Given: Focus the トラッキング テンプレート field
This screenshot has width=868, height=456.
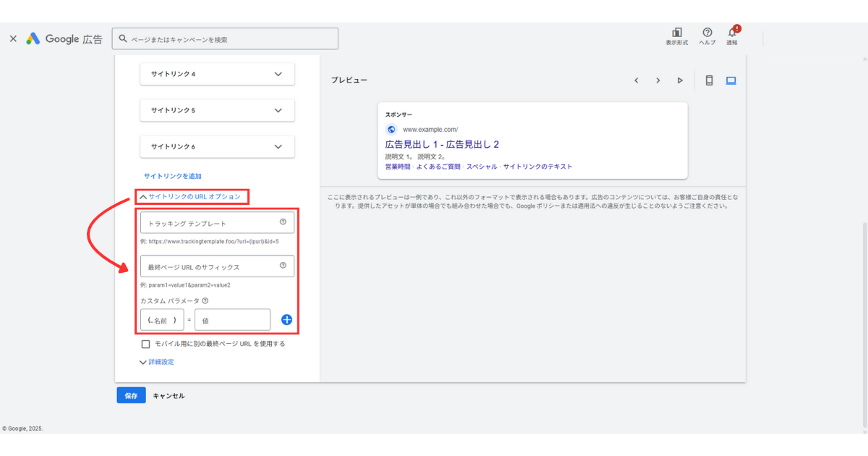Looking at the screenshot, I should coord(217,223).
